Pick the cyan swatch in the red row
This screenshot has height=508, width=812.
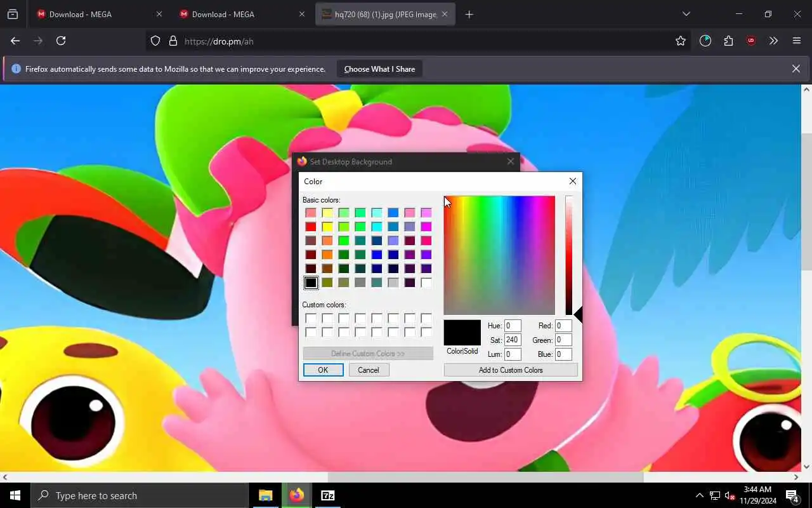click(x=377, y=227)
